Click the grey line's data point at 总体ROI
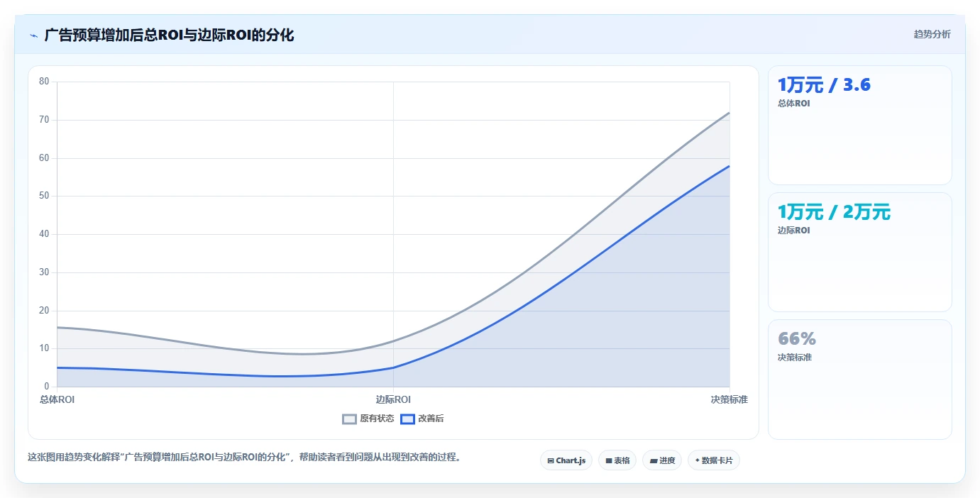The width and height of the screenshot is (980, 498). (57, 327)
